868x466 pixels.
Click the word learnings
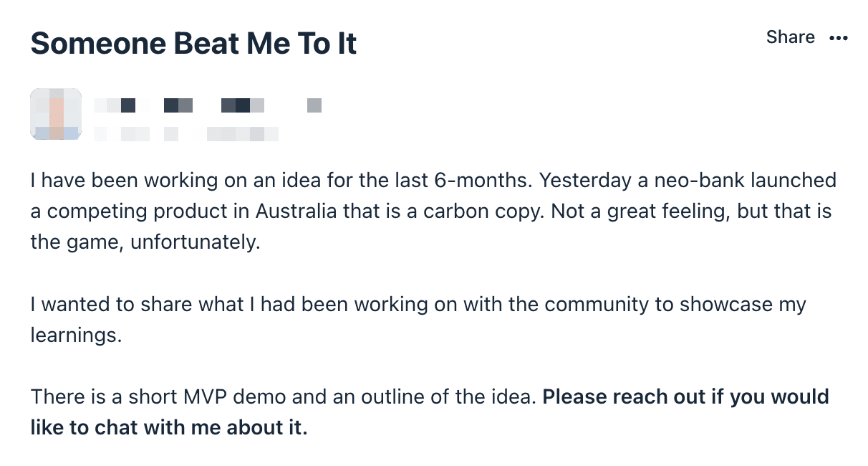click(x=76, y=336)
